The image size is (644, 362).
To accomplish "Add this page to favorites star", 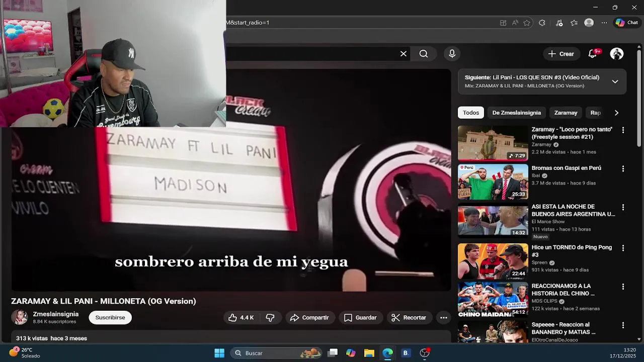I will pos(527,23).
